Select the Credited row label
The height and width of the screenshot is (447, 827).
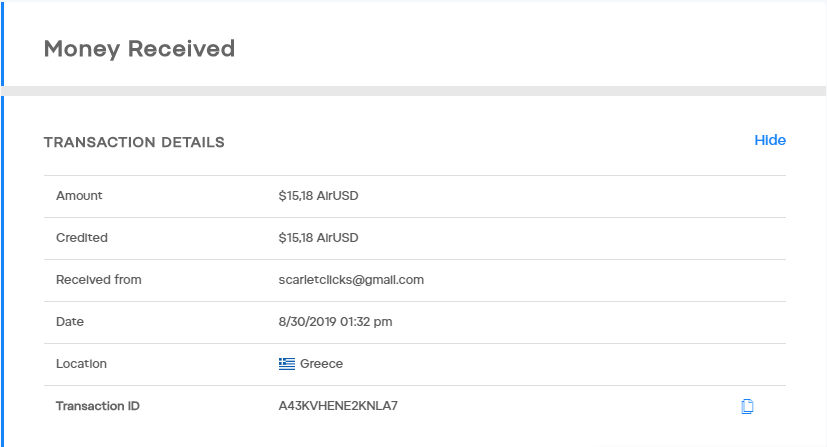(82, 238)
